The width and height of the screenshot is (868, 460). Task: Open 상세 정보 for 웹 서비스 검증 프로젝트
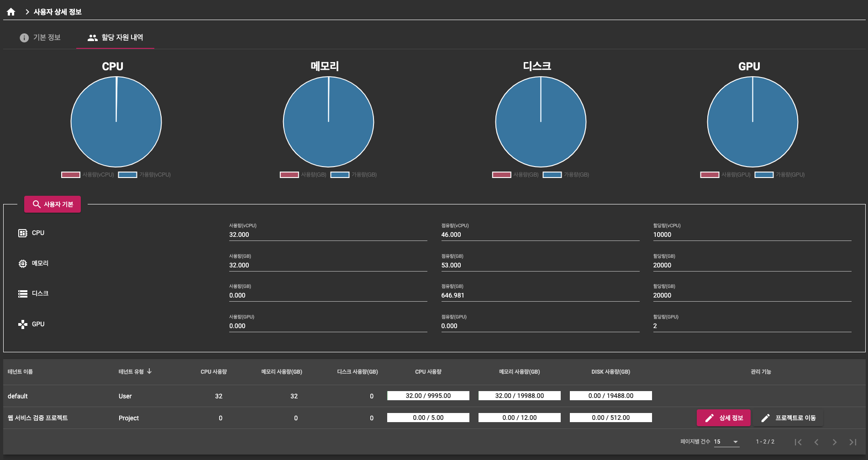coord(723,418)
